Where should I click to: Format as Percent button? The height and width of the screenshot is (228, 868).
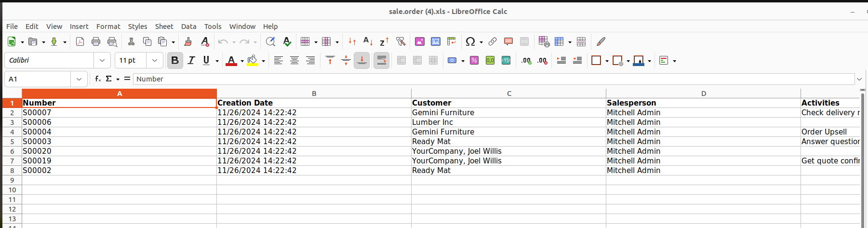[474, 60]
